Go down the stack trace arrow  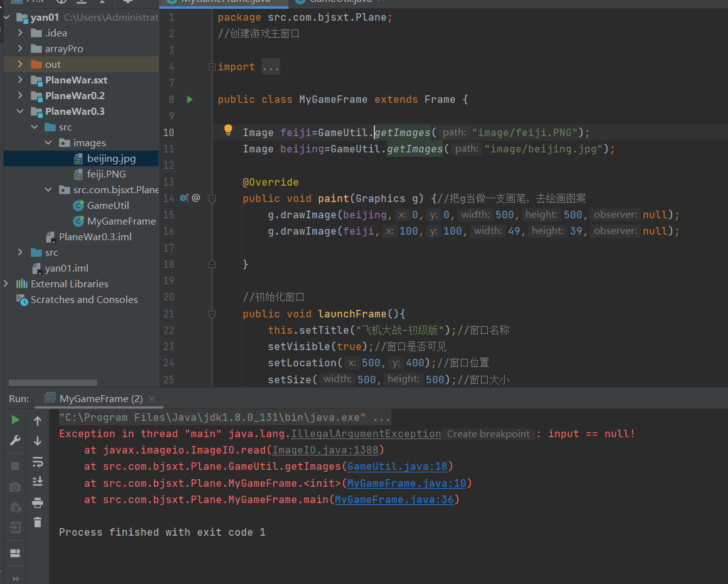(x=38, y=441)
